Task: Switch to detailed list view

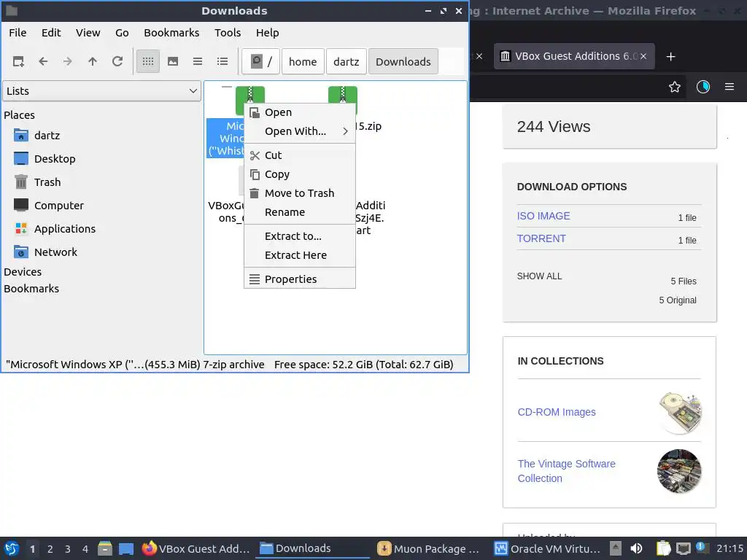Action: click(x=222, y=61)
